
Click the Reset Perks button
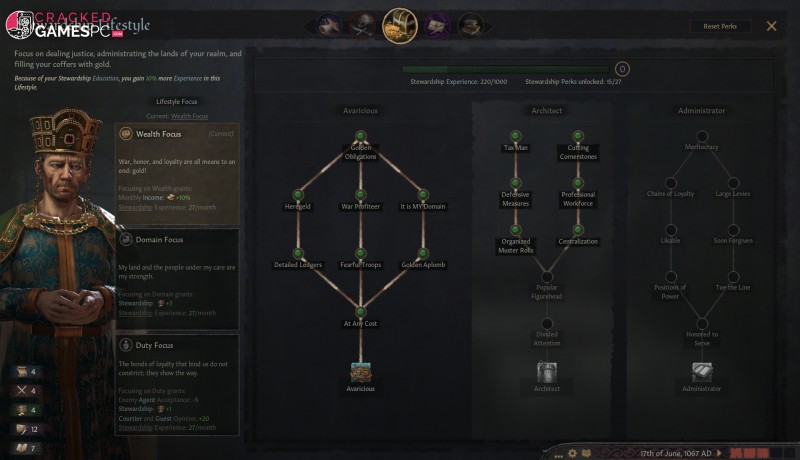[720, 26]
